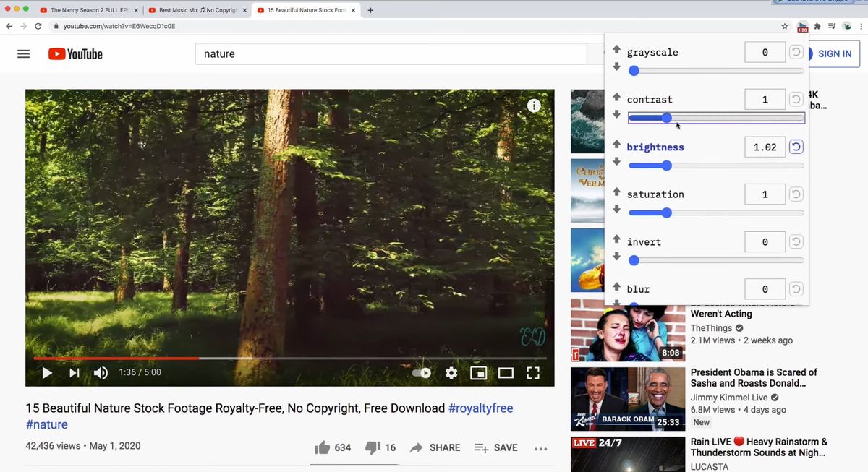This screenshot has height=472, width=868.
Task: Click the brightness slider track
Action: coord(716,166)
